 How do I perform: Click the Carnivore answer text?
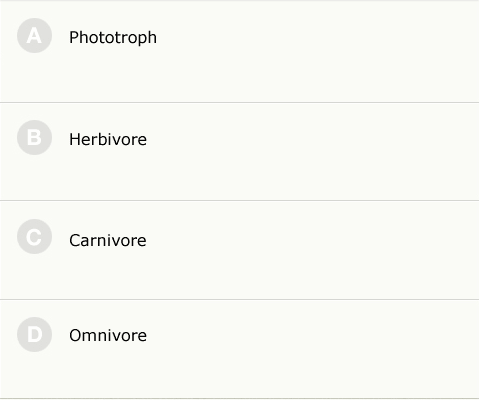point(108,240)
